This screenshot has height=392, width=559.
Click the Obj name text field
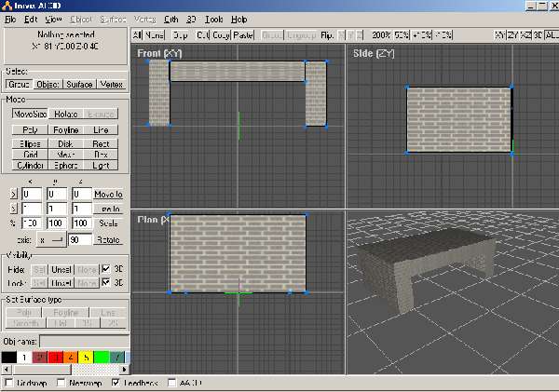point(84,343)
